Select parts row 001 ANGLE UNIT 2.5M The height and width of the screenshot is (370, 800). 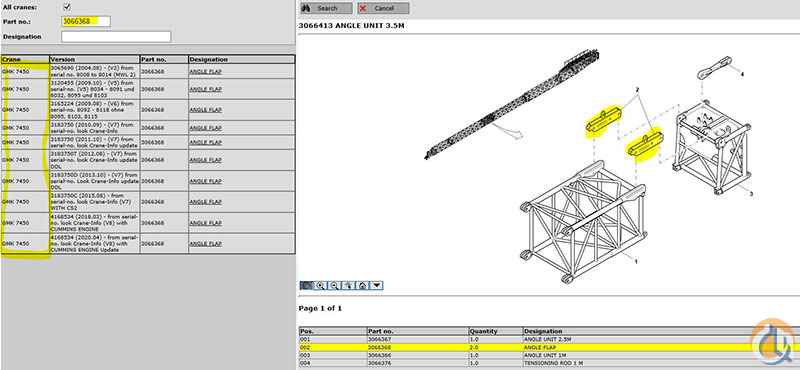(549, 339)
